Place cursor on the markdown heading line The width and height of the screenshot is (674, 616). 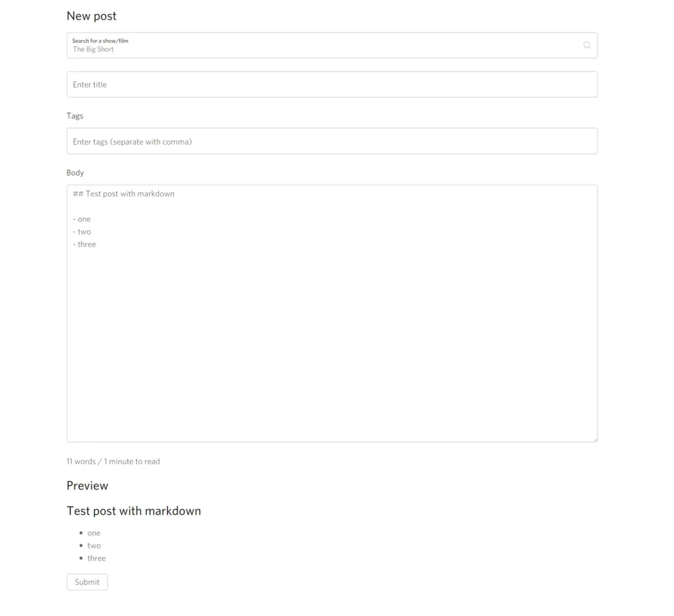click(x=124, y=194)
